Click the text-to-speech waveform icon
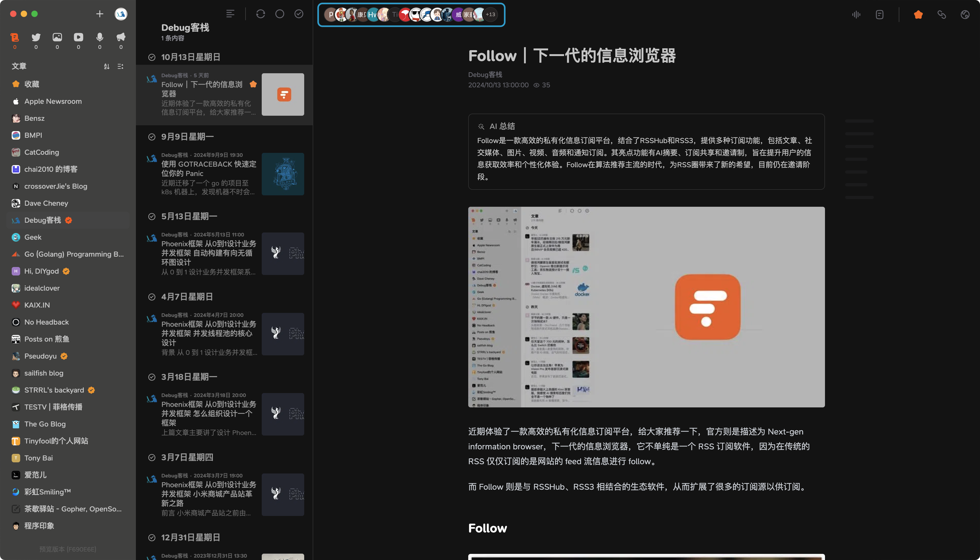This screenshot has width=980, height=560. [x=856, y=15]
